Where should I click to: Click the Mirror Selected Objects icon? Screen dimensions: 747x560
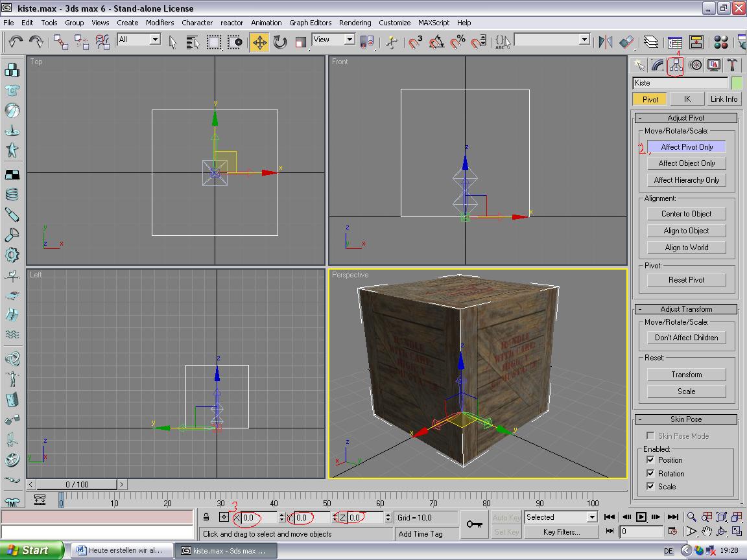[x=606, y=42]
